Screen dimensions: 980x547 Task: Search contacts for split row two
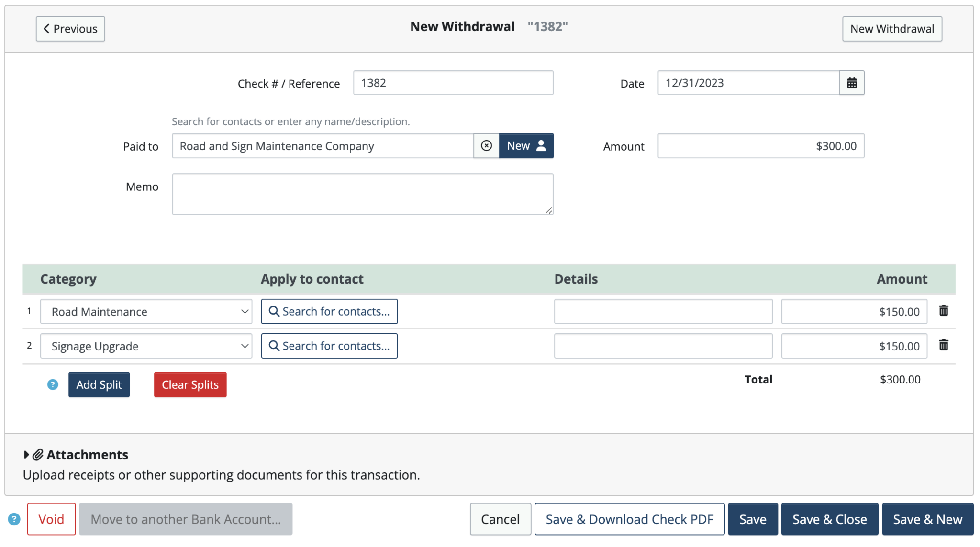(x=329, y=346)
